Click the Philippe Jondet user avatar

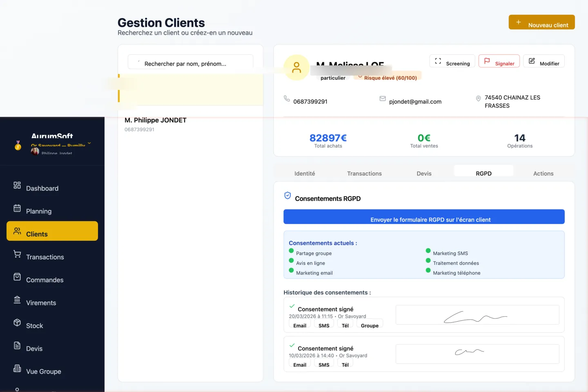(x=35, y=151)
